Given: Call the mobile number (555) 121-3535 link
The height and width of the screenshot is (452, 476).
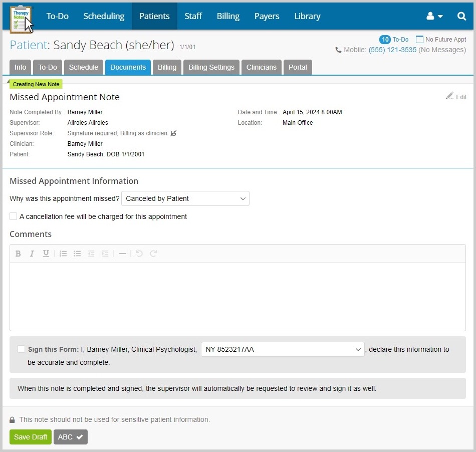Looking at the screenshot, I should (392, 50).
